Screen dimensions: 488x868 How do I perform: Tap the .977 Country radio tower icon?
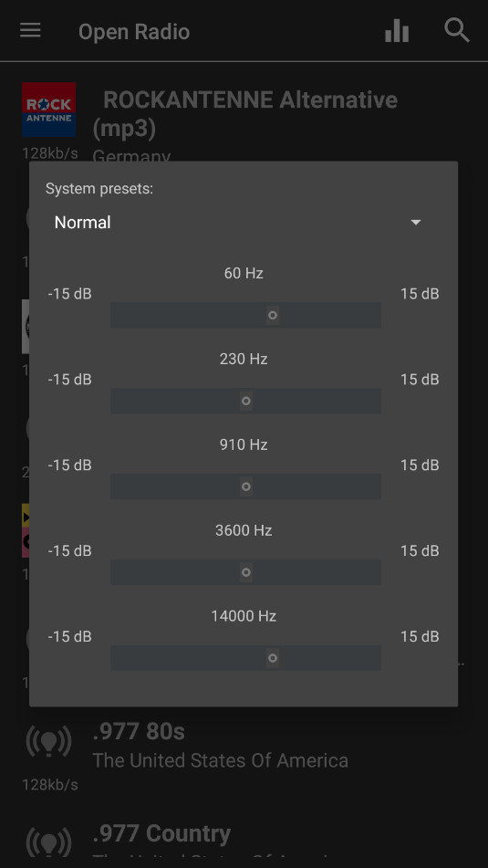click(x=48, y=842)
